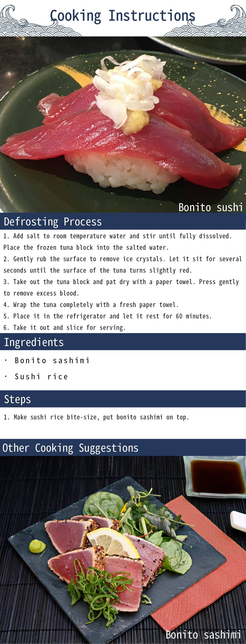Click the Make sushi rice bite-size step
Screen dimensions: 246x644
96,417
